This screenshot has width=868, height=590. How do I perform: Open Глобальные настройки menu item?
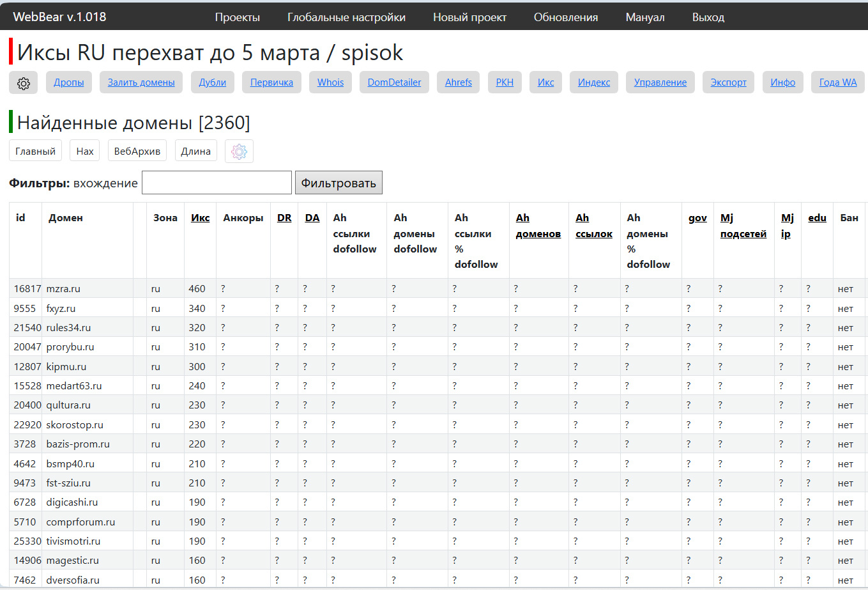[346, 17]
